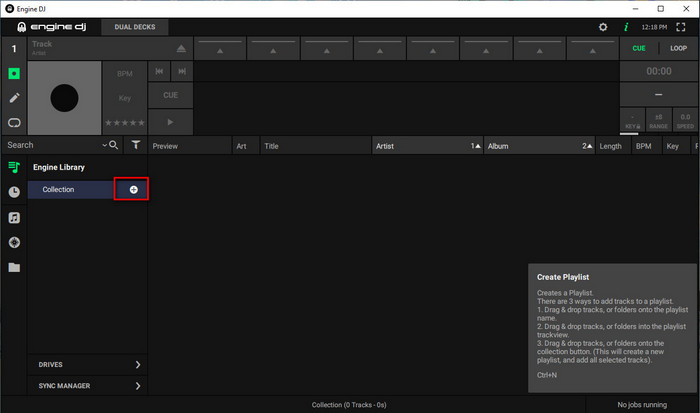Image resolution: width=700 pixels, height=413 pixels.
Task: Sort by the Title column header
Action: [x=316, y=146]
